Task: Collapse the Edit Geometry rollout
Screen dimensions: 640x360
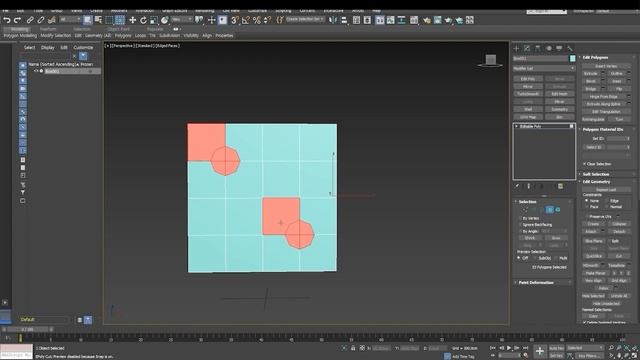Action: tap(596, 182)
